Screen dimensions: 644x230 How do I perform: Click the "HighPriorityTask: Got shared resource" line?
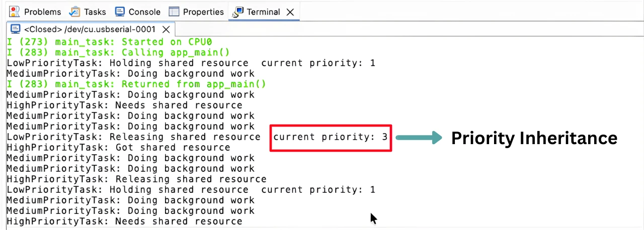point(118,147)
